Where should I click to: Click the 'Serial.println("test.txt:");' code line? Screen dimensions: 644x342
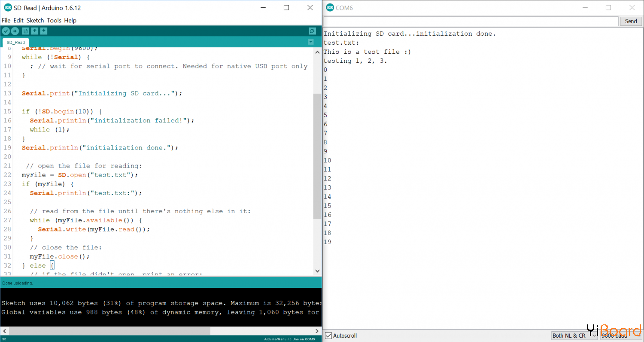tap(86, 193)
